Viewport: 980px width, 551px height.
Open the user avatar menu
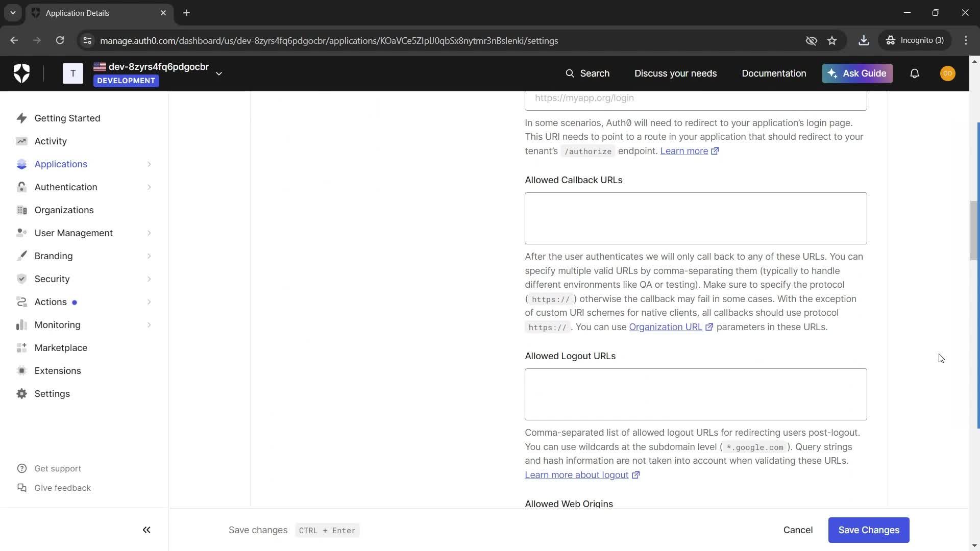tap(948, 73)
